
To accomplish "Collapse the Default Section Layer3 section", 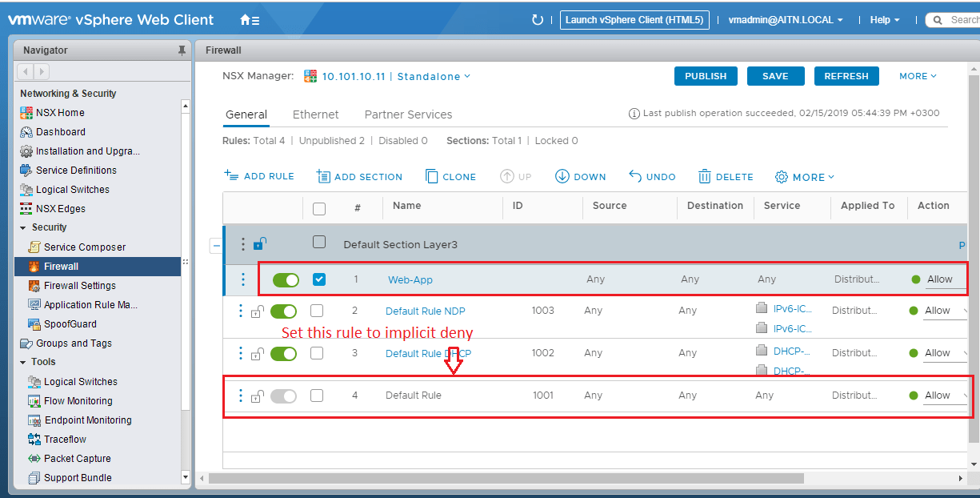I will point(216,245).
